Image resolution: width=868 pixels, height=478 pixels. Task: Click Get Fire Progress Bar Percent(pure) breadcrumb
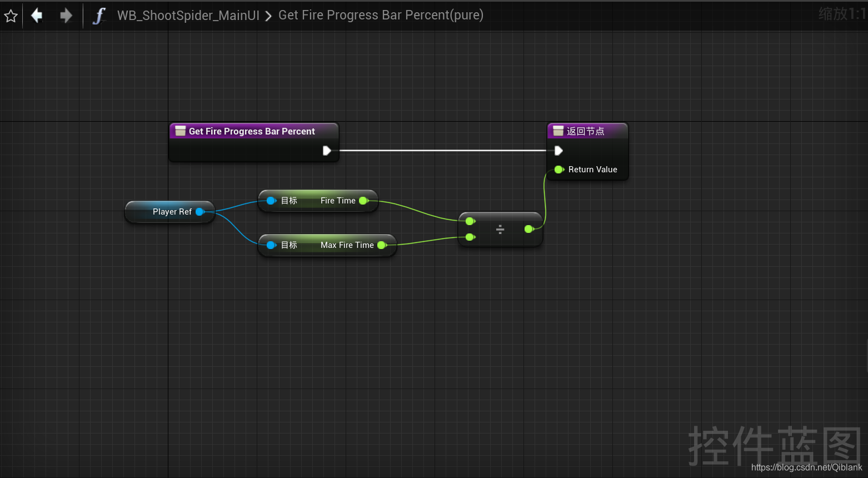[x=381, y=15]
